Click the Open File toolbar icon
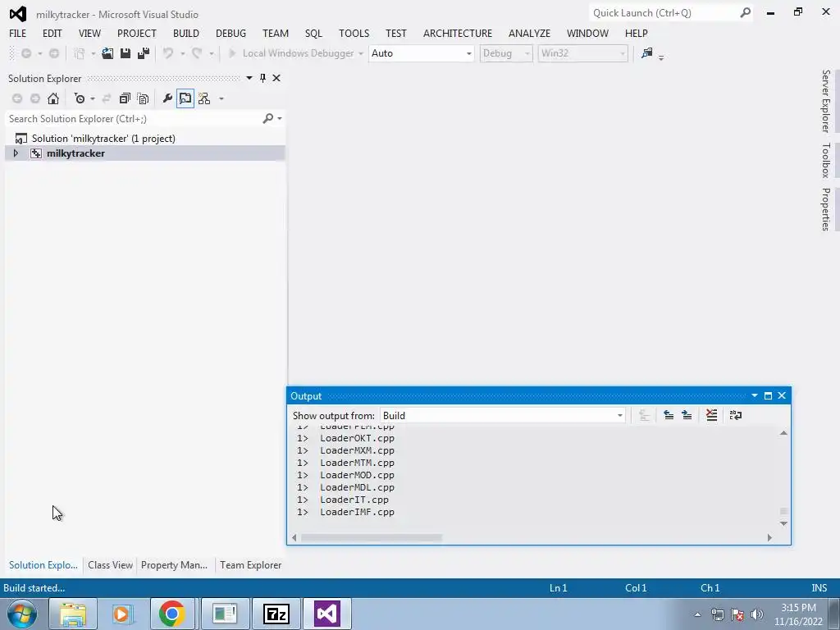 [x=107, y=53]
